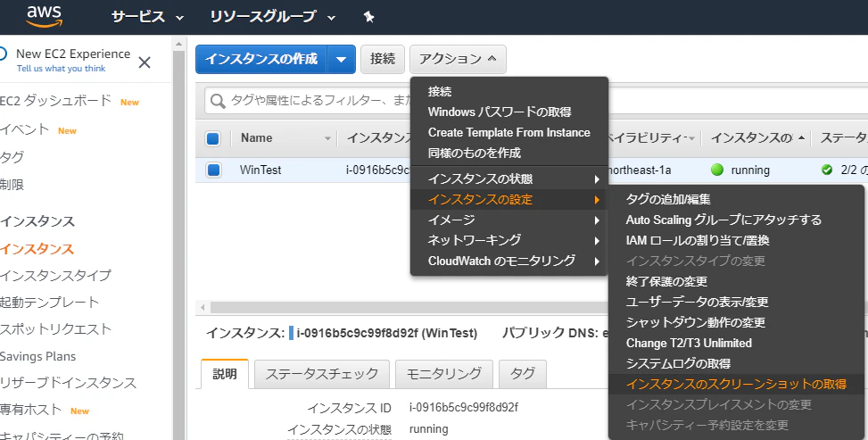Open 制限 in the sidebar
Viewport: 868px width, 440px height.
12,185
